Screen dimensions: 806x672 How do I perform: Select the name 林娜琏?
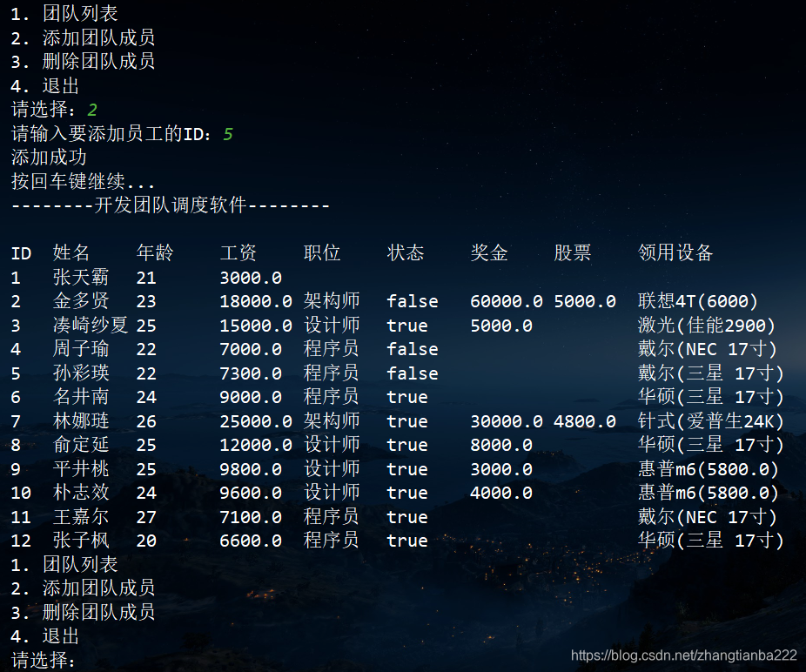(81, 421)
